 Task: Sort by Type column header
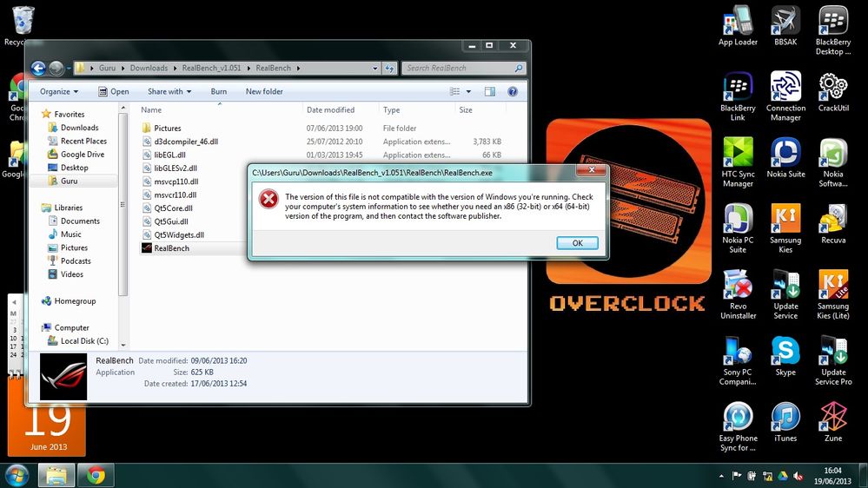(x=417, y=109)
